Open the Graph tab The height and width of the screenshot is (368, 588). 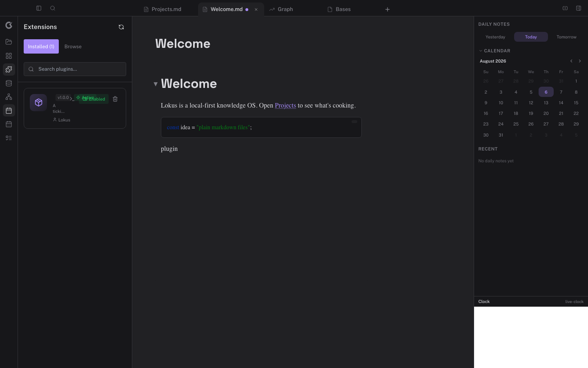coord(285,9)
